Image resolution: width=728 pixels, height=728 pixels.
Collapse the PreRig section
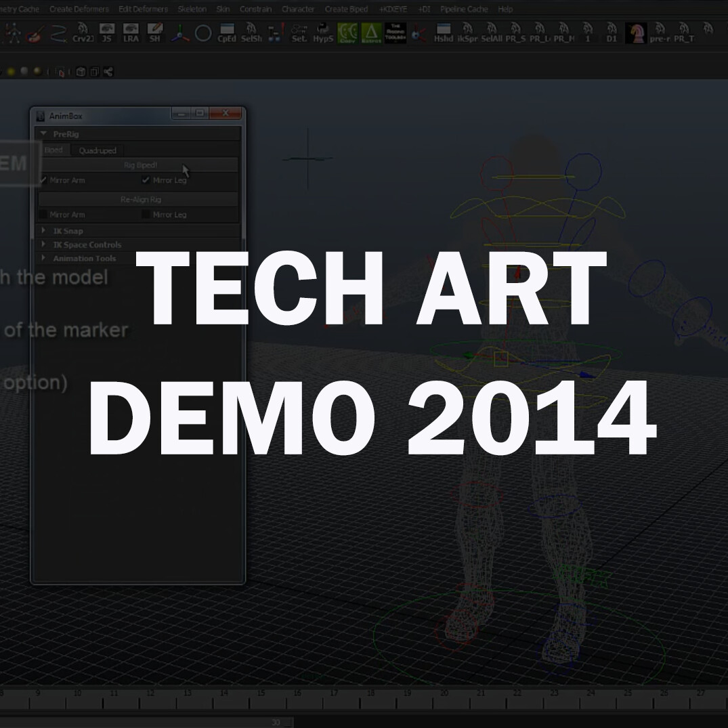click(43, 134)
